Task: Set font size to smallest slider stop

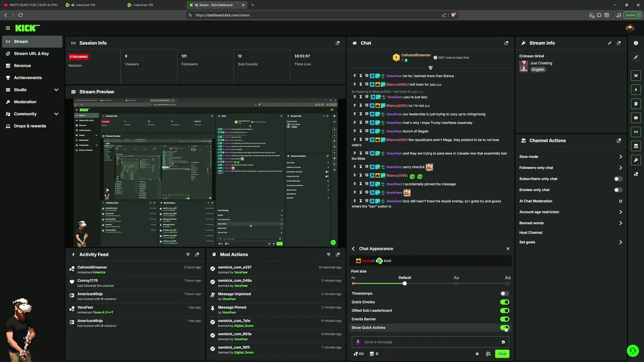Action: click(353, 284)
